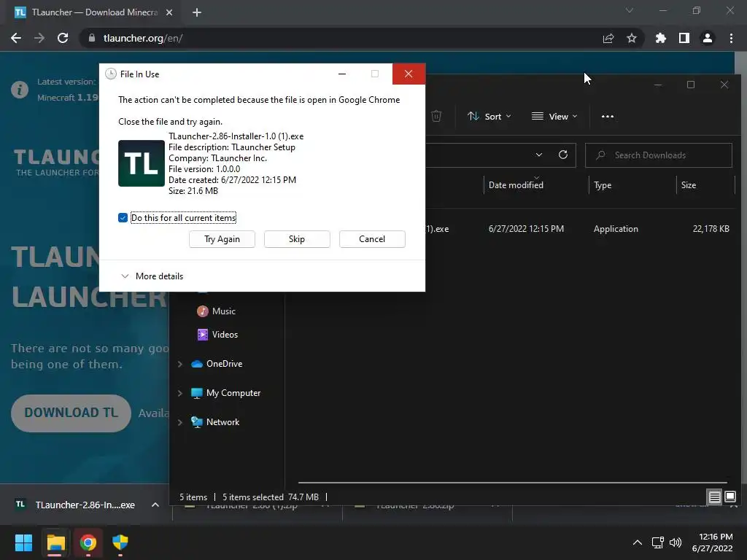Click the Try Again button

(x=222, y=239)
